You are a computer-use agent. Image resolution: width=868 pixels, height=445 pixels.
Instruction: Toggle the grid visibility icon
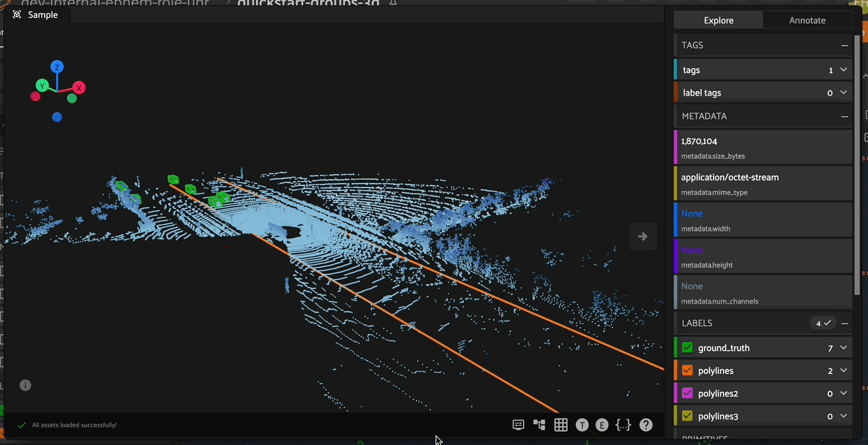(561, 425)
